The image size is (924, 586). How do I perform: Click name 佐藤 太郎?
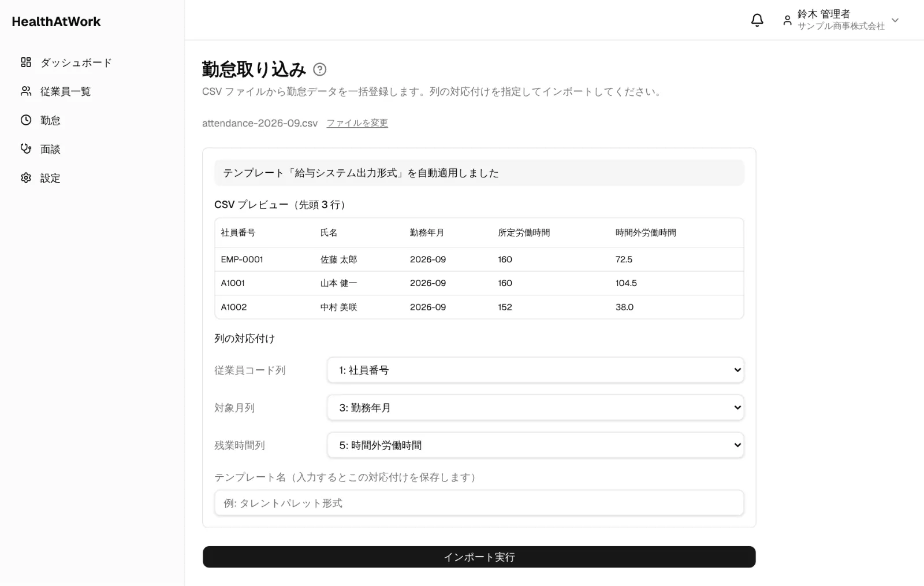pos(338,259)
